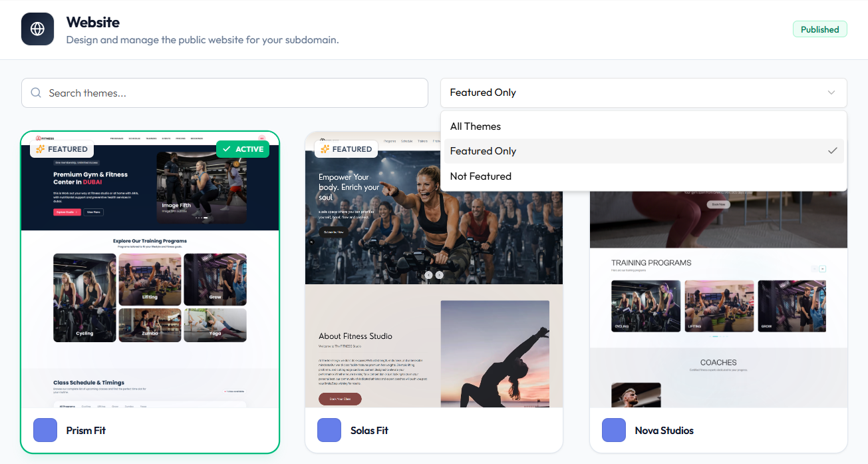Click the Website page heading
The height and width of the screenshot is (464, 868).
[93, 22]
